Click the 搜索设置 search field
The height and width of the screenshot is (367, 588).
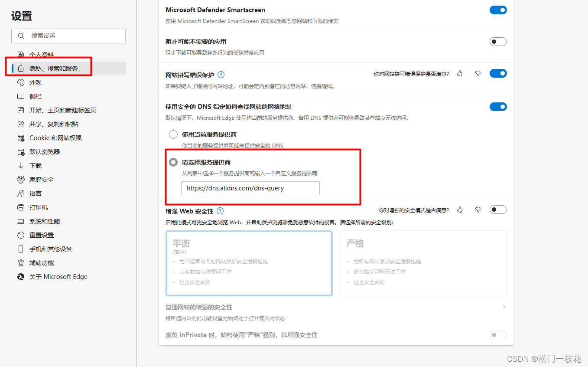(x=68, y=36)
